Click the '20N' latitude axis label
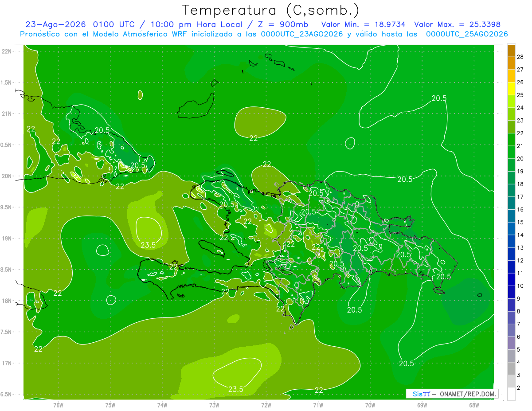This screenshot has height=411, width=532. click(x=7, y=176)
